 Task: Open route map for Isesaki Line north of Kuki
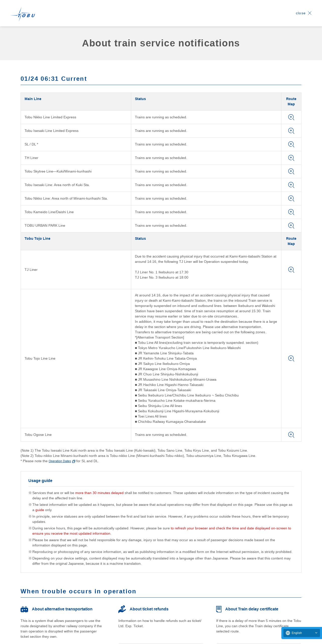[x=291, y=185]
